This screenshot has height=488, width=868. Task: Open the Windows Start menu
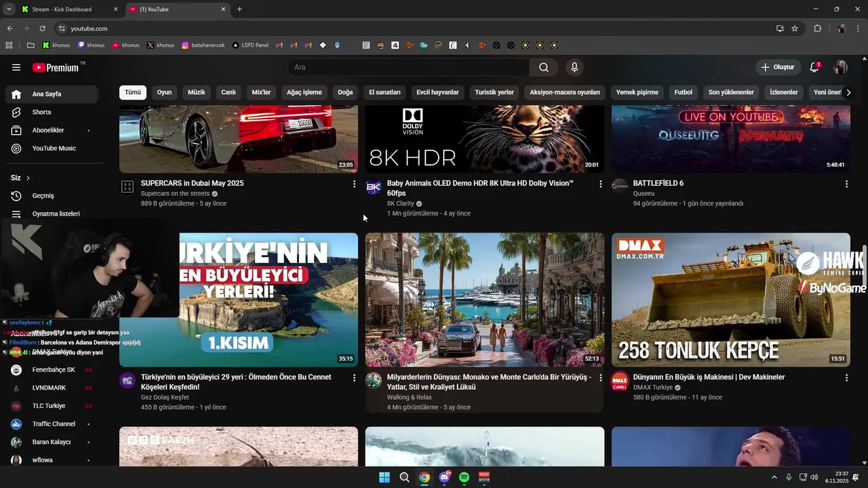click(384, 477)
